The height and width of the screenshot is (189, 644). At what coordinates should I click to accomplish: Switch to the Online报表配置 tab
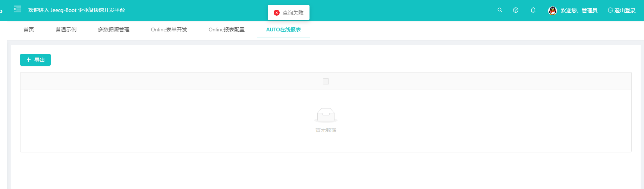coord(226,30)
